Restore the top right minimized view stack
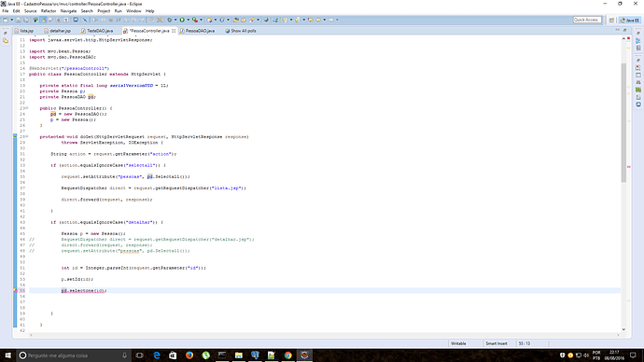This screenshot has width=644, height=362. (x=638, y=33)
